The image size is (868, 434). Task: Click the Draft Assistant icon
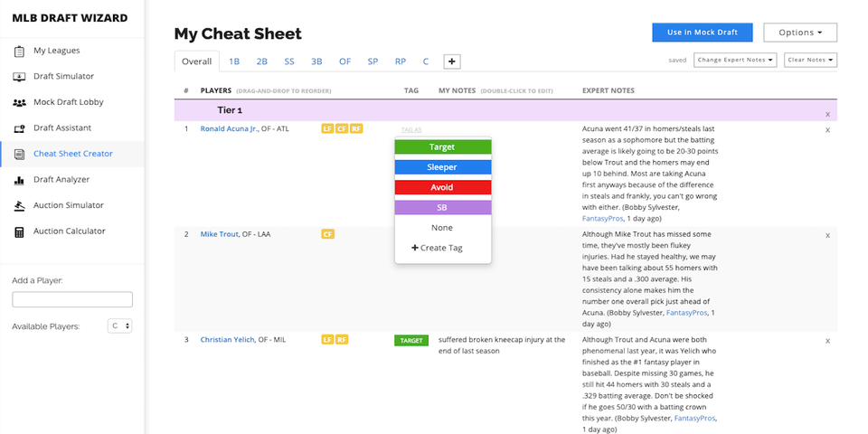coord(19,128)
